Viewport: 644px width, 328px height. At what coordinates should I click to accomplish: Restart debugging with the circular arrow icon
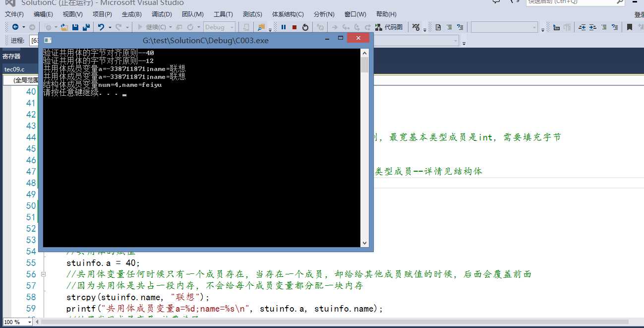(x=305, y=27)
